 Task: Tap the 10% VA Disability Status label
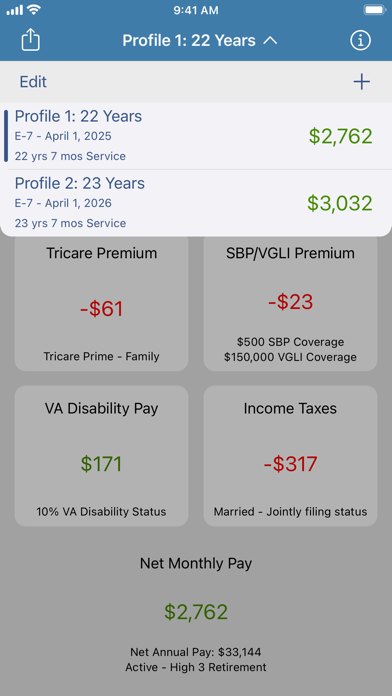(x=101, y=511)
